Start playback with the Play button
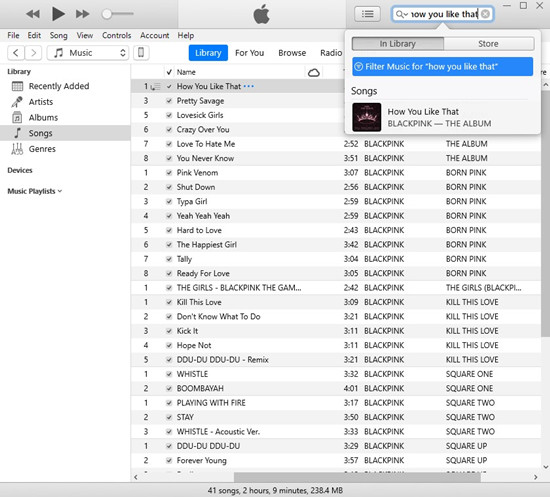Image resolution: width=550 pixels, height=497 pixels. click(x=58, y=14)
